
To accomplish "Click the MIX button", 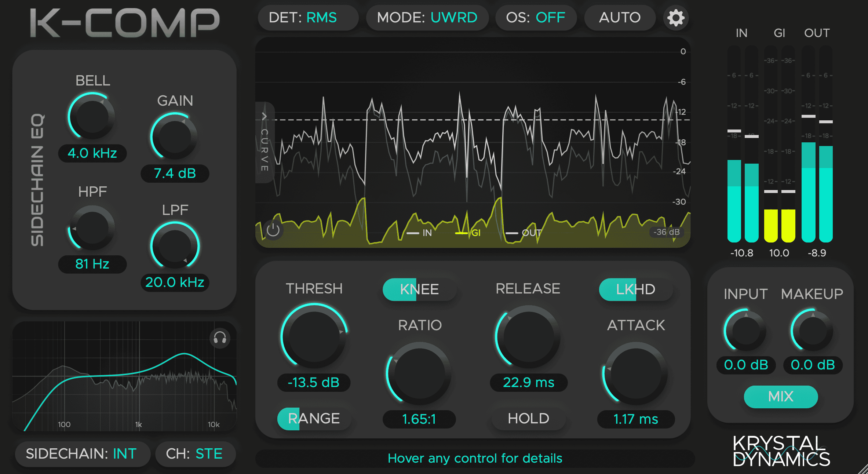I will (x=781, y=397).
